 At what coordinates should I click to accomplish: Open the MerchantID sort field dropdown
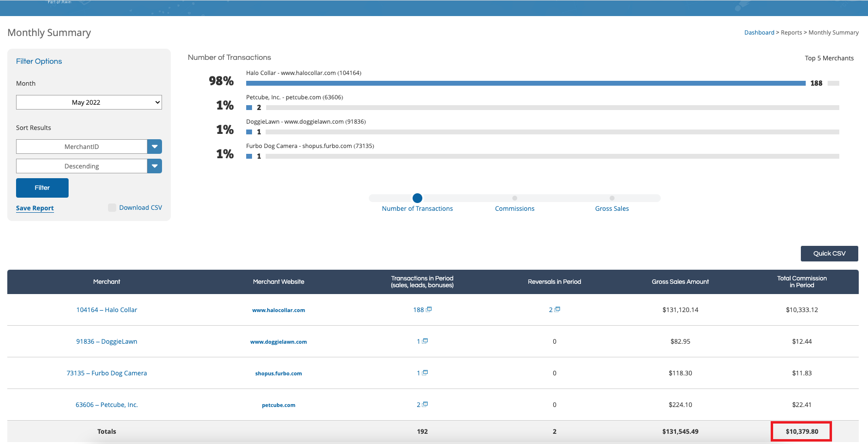[x=89, y=147]
